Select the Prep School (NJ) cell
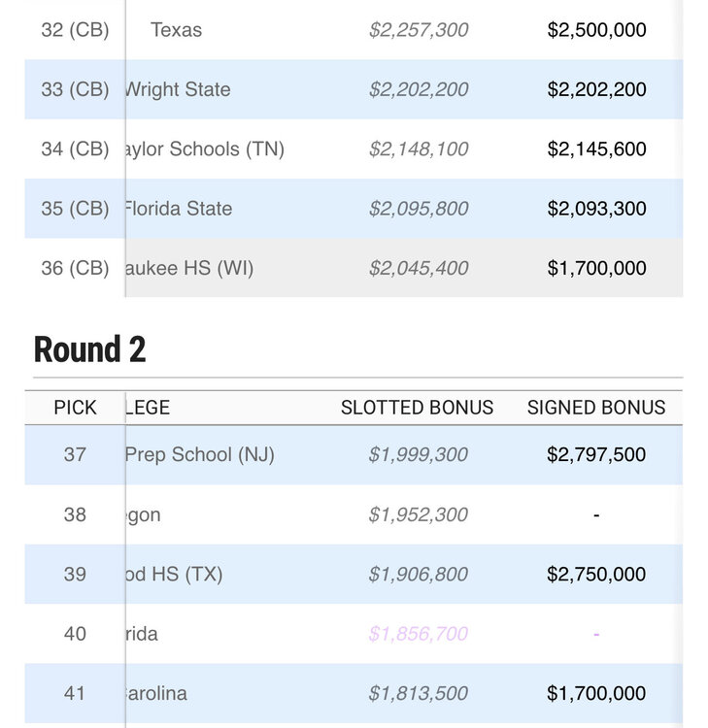 pos(200,454)
